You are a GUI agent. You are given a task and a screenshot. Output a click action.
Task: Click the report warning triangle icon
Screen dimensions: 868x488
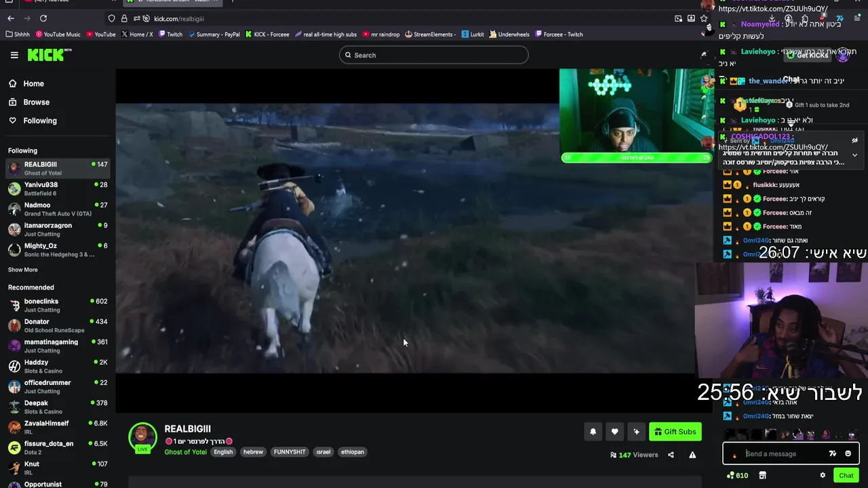(692, 455)
